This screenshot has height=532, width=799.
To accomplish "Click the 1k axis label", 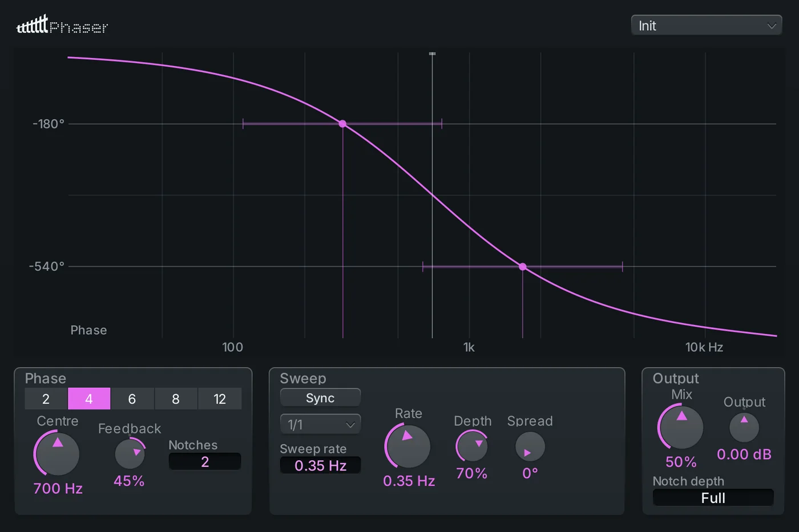I will click(x=469, y=347).
